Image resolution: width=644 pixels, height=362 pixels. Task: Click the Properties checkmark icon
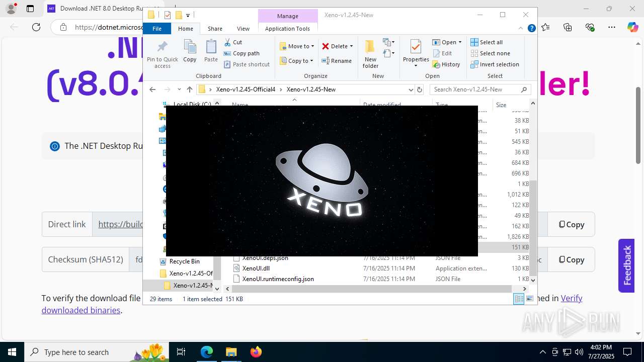coord(416,47)
